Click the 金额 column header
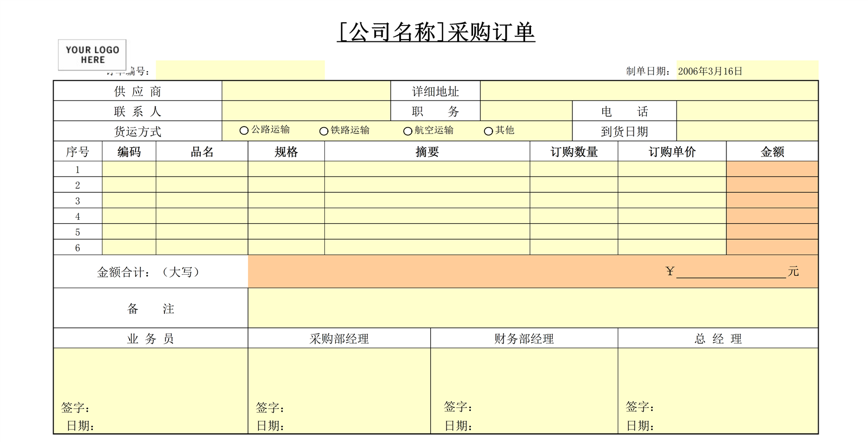Image resolution: width=868 pixels, height=442 pixels. coord(773,151)
